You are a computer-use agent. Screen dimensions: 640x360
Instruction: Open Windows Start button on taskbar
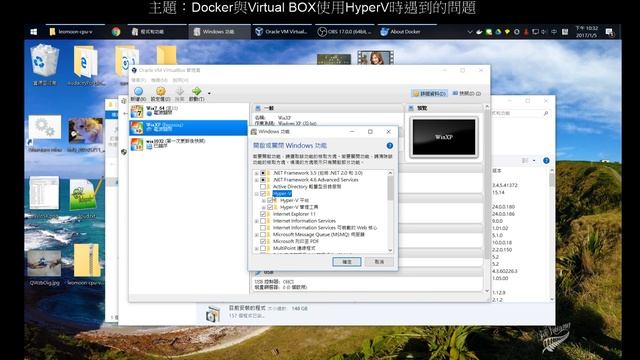(34, 31)
